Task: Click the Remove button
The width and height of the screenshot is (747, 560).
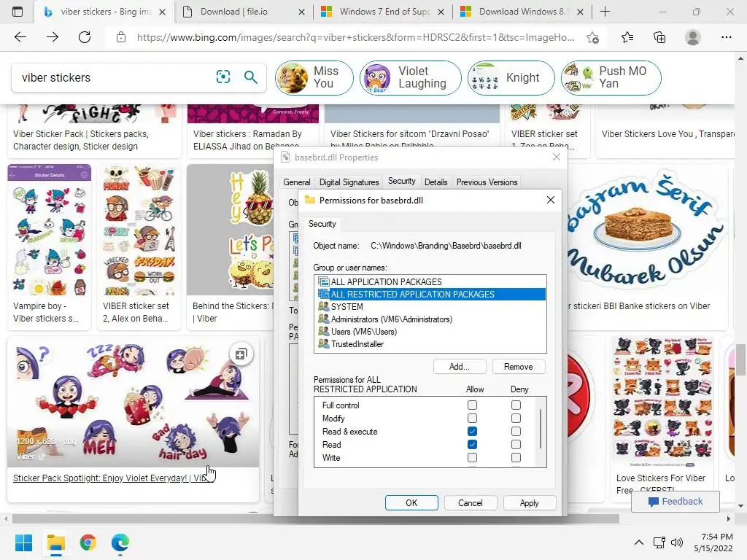Action: [x=519, y=367]
